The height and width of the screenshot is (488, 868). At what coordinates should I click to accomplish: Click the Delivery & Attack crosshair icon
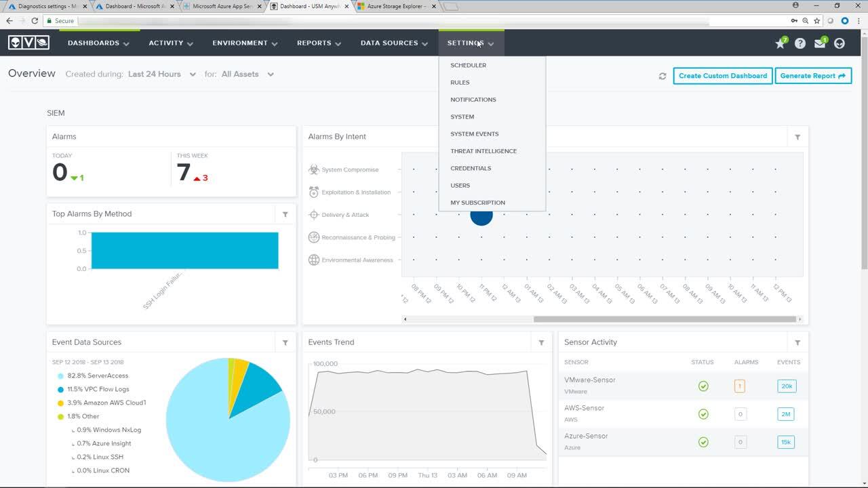coord(314,215)
